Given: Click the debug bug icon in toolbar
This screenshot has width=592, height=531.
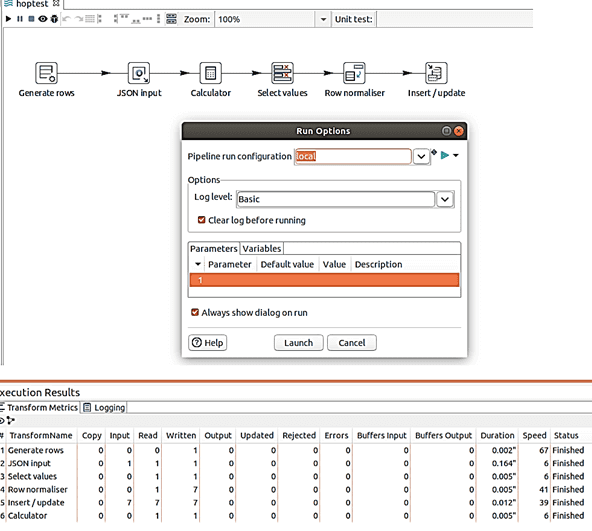Looking at the screenshot, I should pos(54,19).
